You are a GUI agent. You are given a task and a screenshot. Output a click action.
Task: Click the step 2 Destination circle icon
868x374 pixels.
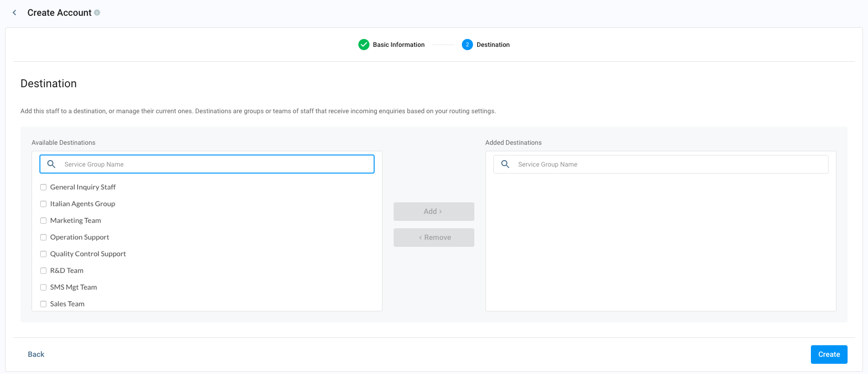tap(467, 45)
